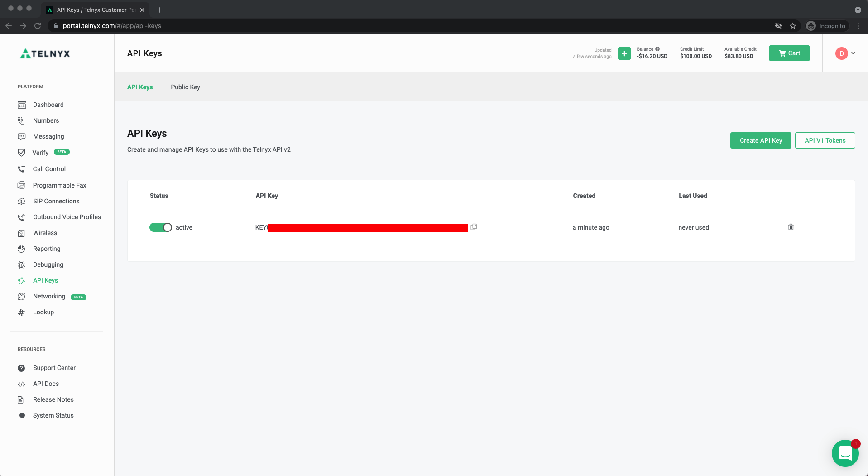Navigate to Lookup in sidebar
This screenshot has height=476, width=868.
(x=43, y=312)
